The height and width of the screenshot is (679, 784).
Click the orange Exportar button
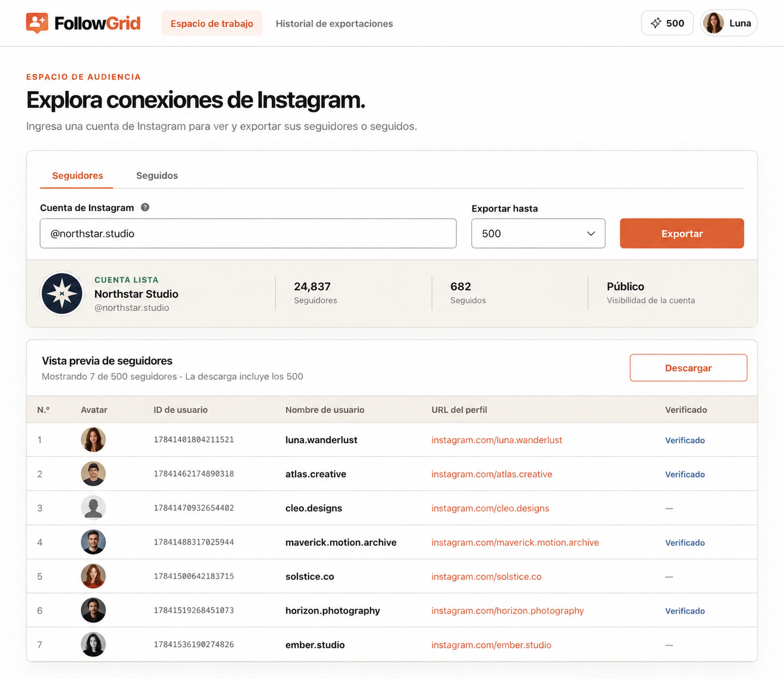682,233
